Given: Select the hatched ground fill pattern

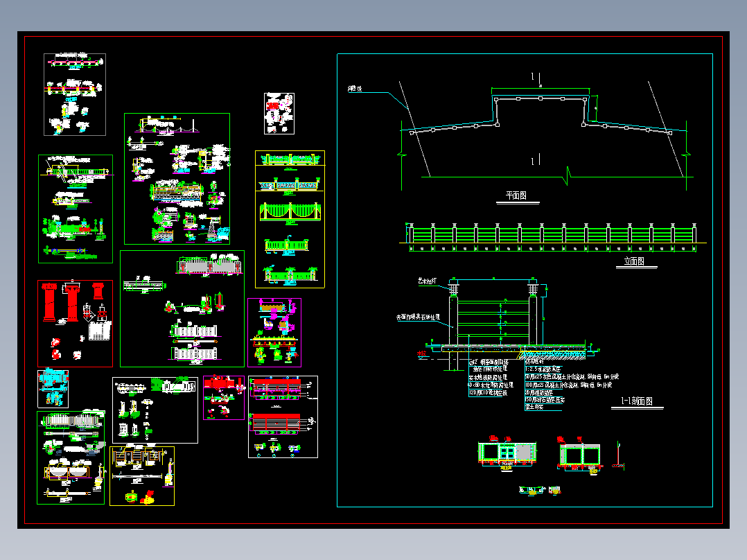Looking at the screenshot, I should pyautogui.click(x=554, y=358).
